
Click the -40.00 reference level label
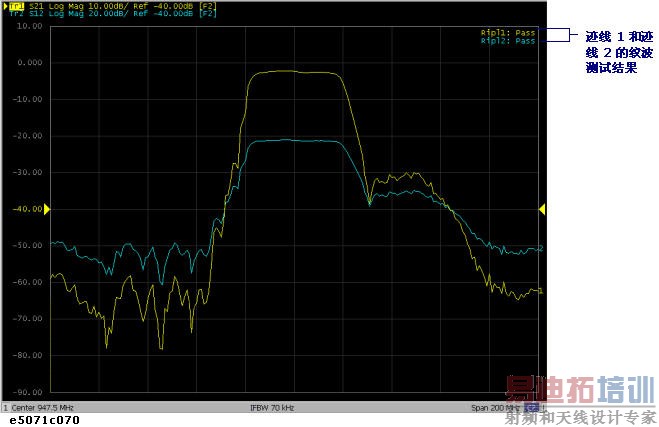[28, 209]
